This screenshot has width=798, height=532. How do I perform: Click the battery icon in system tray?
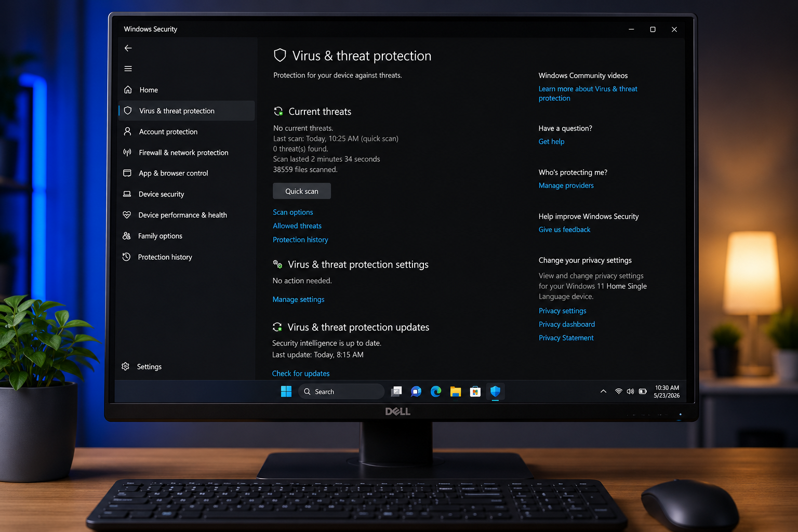643,391
